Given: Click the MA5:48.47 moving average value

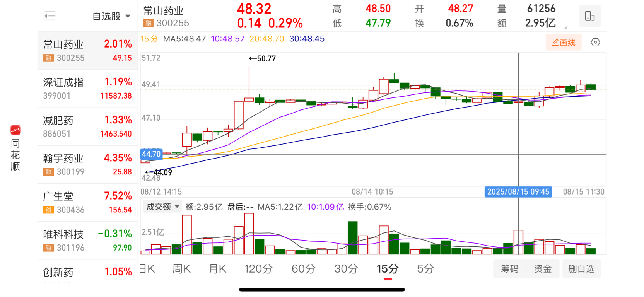Looking at the screenshot, I should pos(184,39).
